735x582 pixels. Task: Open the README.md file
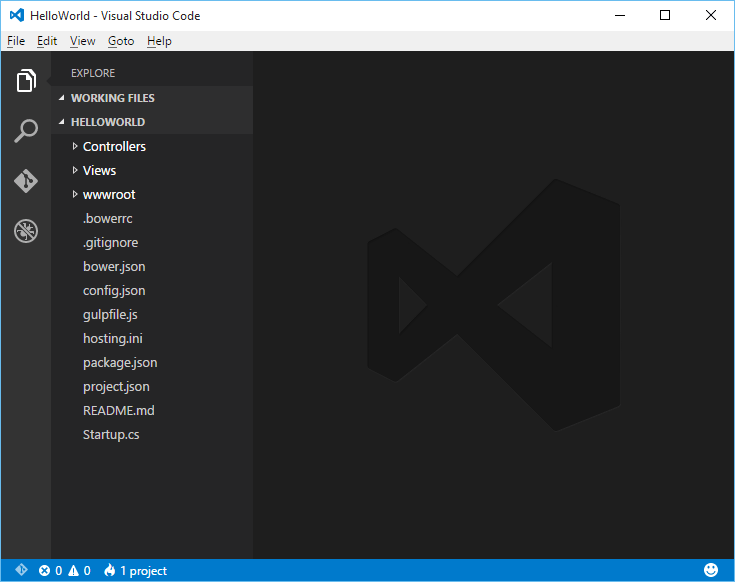[x=119, y=410]
